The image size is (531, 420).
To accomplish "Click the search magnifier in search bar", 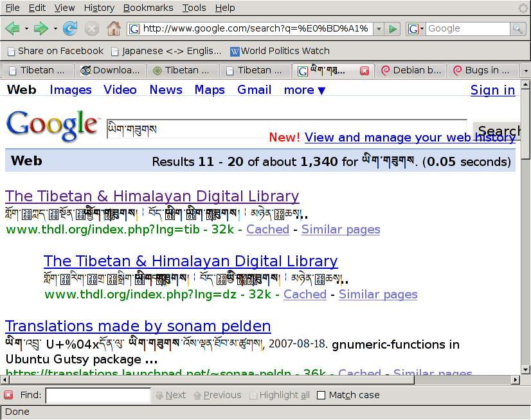I will point(517,29).
